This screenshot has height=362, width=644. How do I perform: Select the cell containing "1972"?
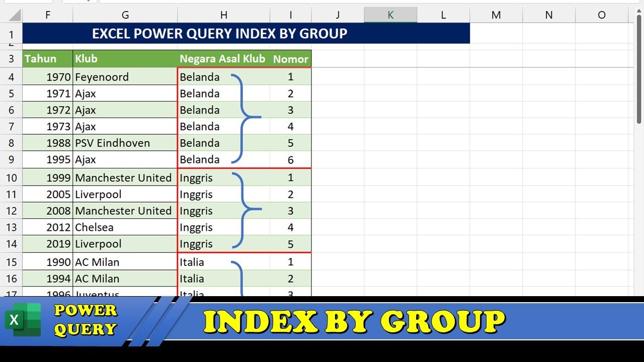click(48, 110)
